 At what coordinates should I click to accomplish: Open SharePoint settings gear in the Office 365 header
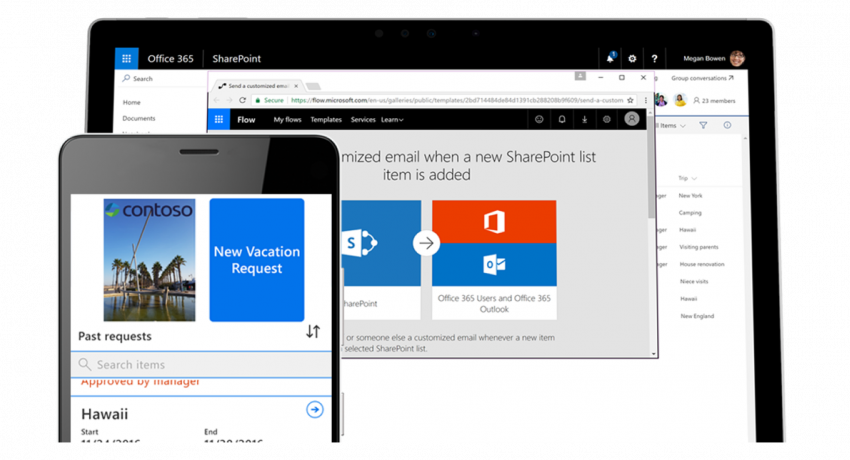click(x=632, y=59)
